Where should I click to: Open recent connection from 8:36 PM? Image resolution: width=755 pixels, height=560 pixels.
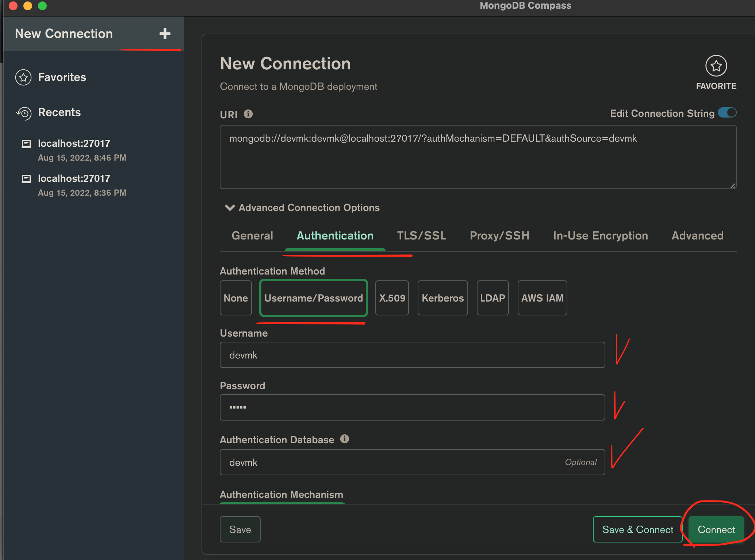[74, 185]
